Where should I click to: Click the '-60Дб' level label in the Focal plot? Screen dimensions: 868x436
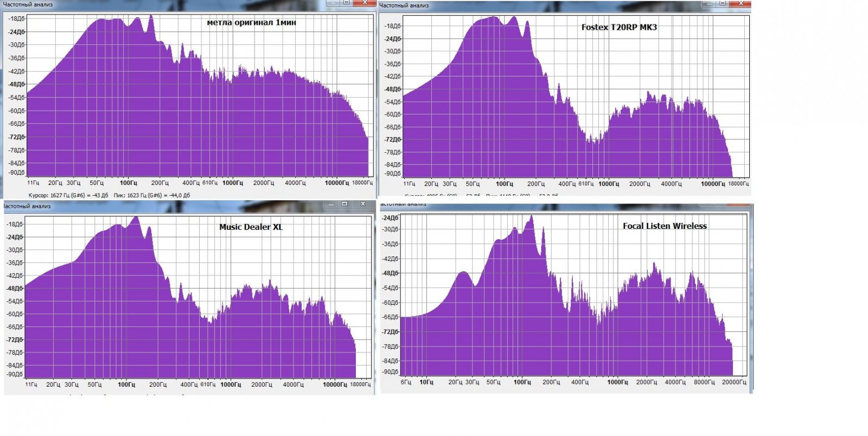click(x=390, y=303)
